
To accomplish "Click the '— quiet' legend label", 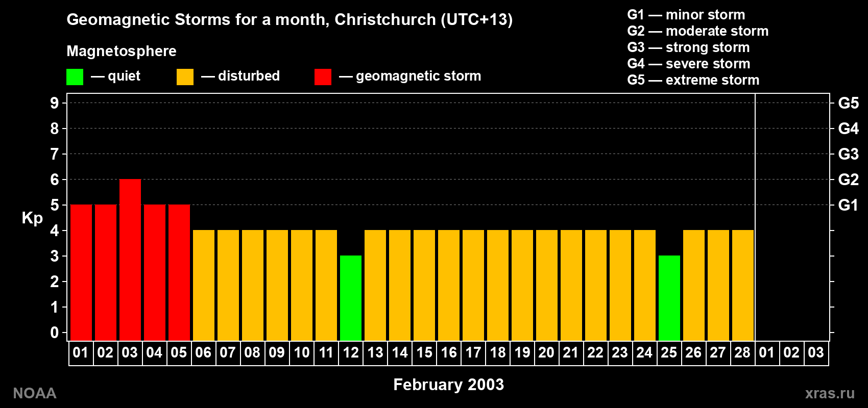I will click(x=115, y=76).
